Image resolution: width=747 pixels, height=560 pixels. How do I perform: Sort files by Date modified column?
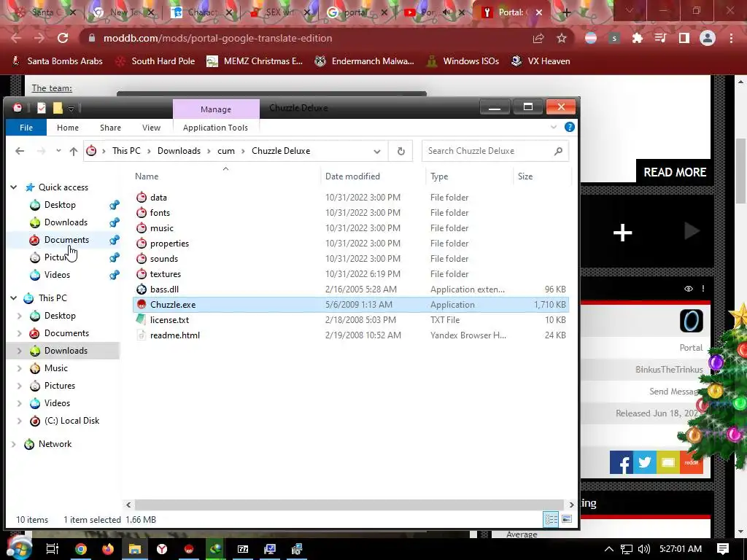(x=352, y=176)
